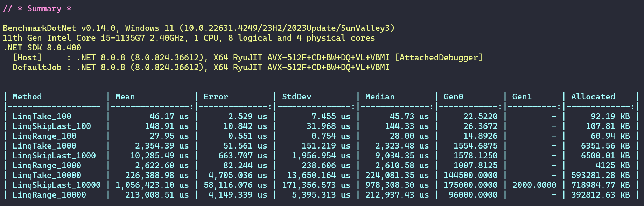The width and height of the screenshot is (644, 206).
Task: Click the BenchmarkDotNet v0.14.0 version text
Action: click(x=59, y=28)
